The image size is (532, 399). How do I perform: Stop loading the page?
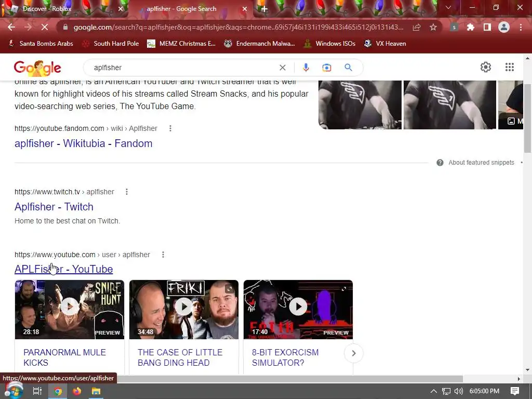pos(45,27)
